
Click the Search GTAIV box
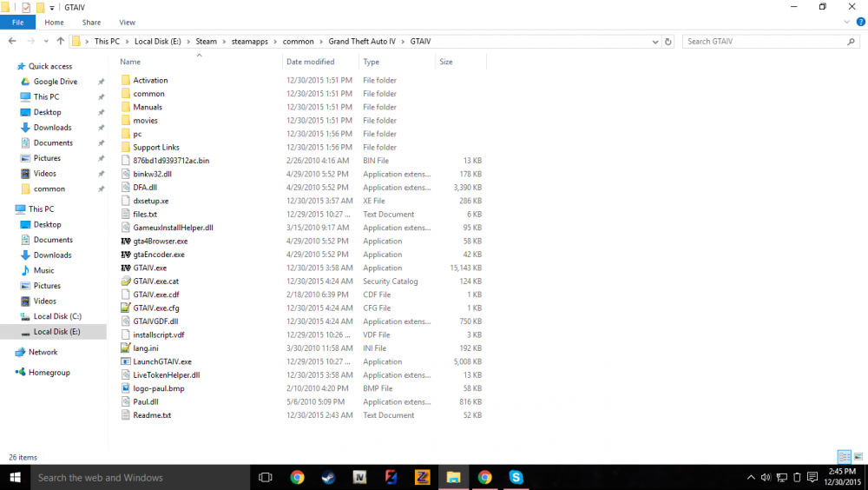[771, 42]
